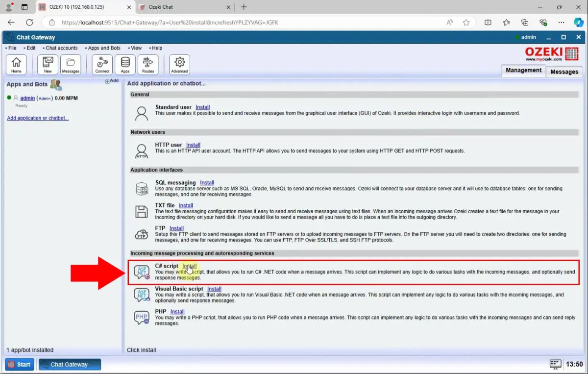Install the TXT file interface
The width and height of the screenshot is (588, 374).
(x=186, y=205)
